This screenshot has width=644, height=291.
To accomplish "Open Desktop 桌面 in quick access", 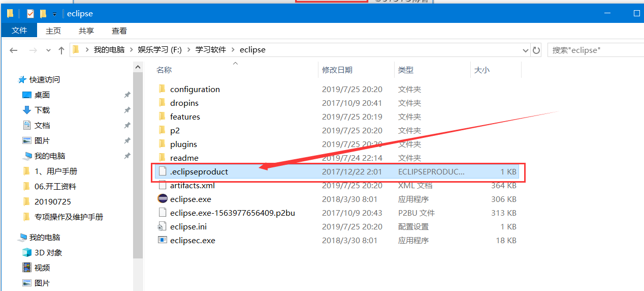I will (42, 95).
